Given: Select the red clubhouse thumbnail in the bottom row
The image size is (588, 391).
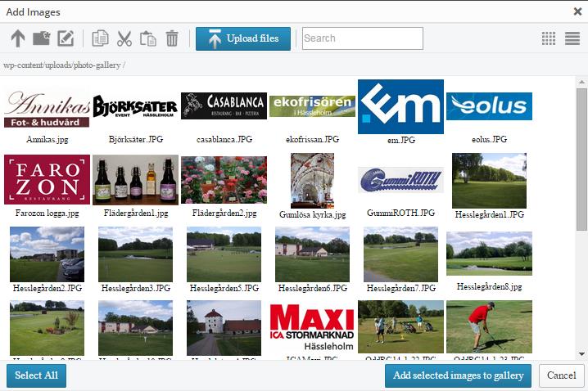Looking at the screenshot, I should (135, 328).
